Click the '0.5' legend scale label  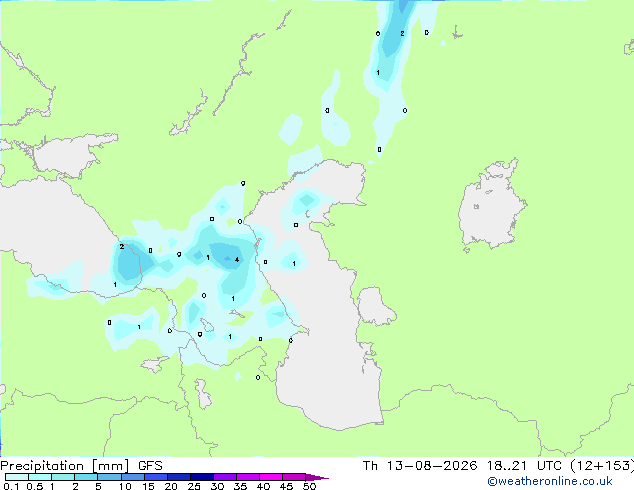point(35,486)
